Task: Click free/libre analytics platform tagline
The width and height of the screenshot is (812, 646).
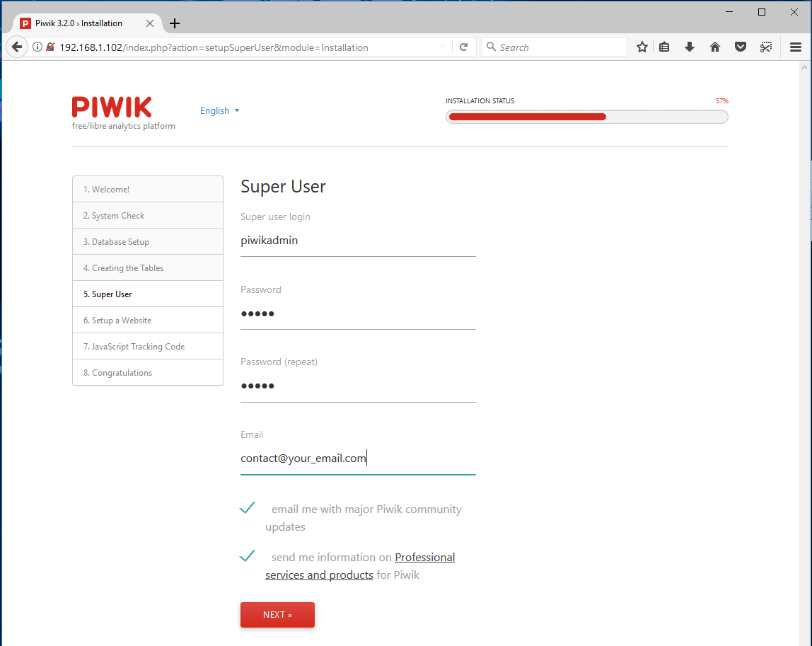Action: click(123, 126)
